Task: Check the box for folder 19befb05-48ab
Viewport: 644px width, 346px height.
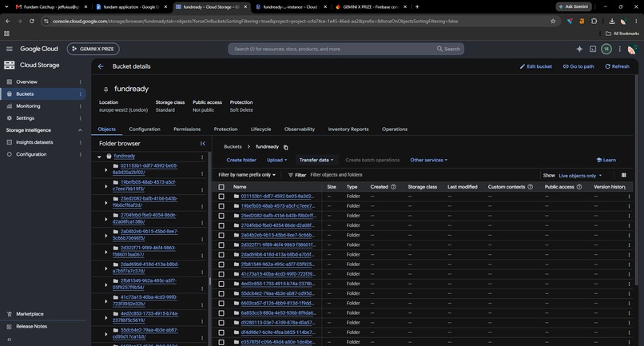Action: pos(221,206)
